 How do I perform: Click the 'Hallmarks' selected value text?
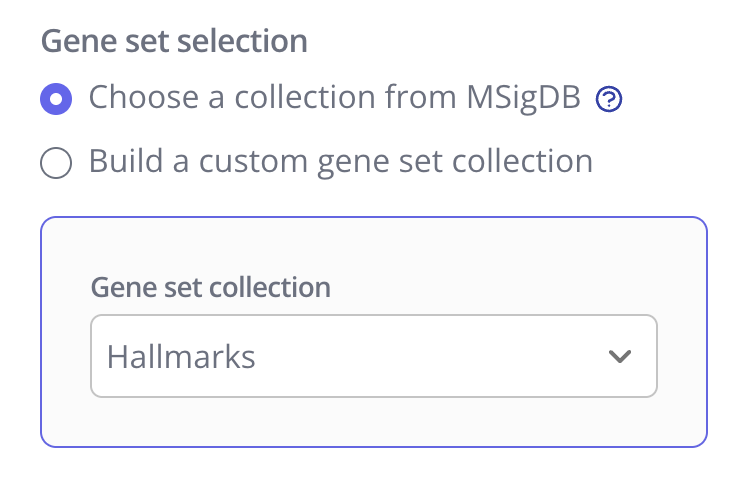(x=181, y=357)
